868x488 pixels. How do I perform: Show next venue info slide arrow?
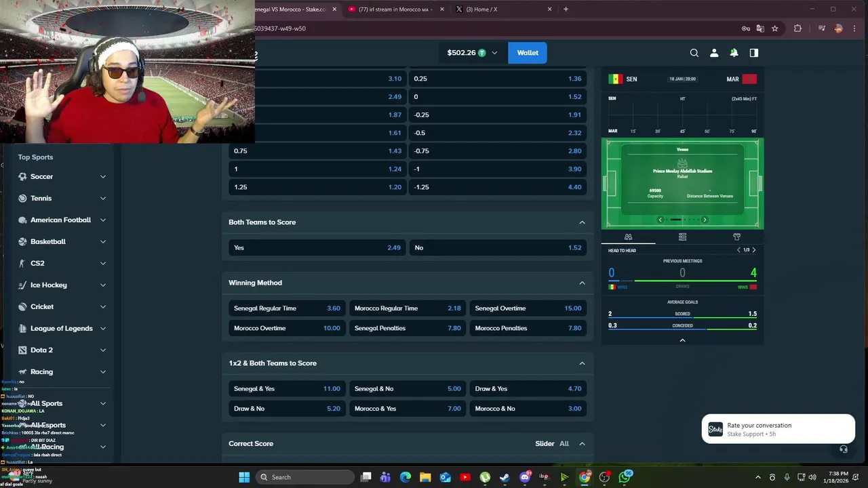(705, 220)
